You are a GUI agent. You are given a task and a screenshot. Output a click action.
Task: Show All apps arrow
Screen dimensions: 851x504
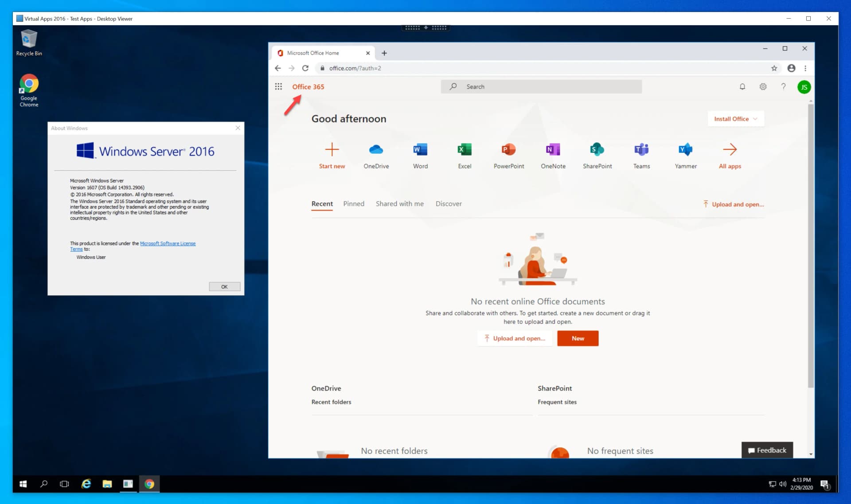tap(730, 149)
